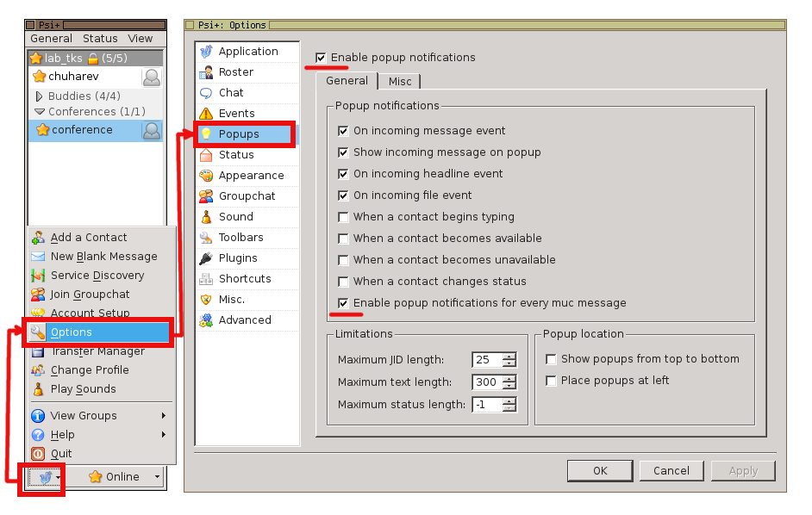
Task: Switch to the Misc tab
Action: click(x=400, y=81)
